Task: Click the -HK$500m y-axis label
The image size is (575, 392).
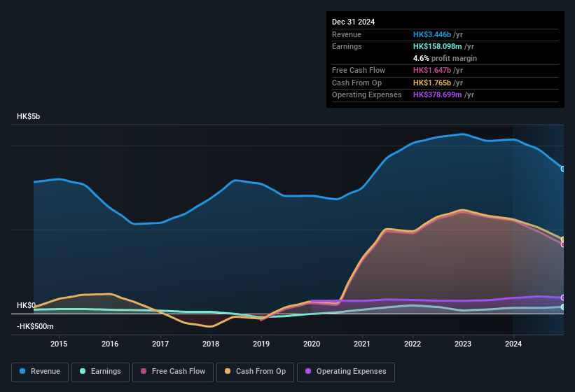Action: pos(35,326)
